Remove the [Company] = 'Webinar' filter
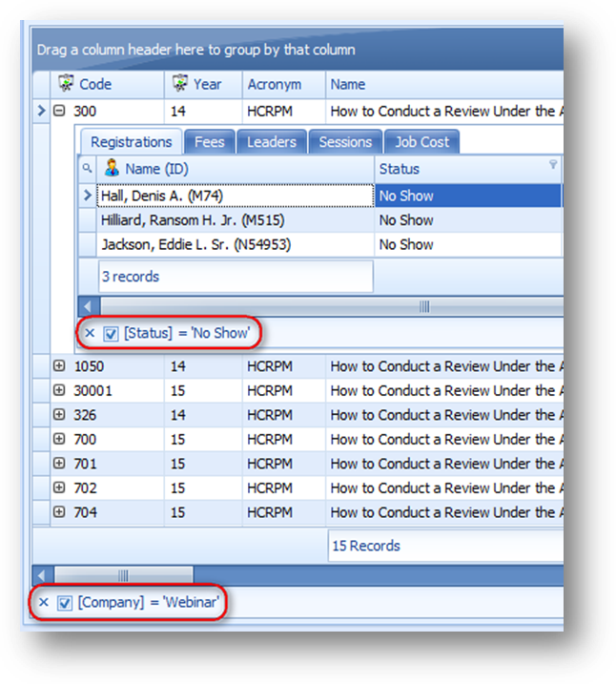 point(43,602)
